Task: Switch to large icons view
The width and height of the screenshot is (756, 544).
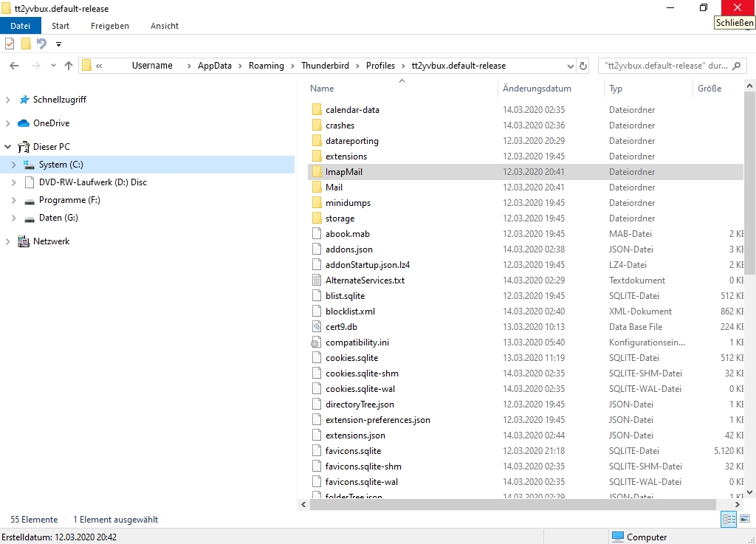Action: pyautogui.click(x=745, y=520)
